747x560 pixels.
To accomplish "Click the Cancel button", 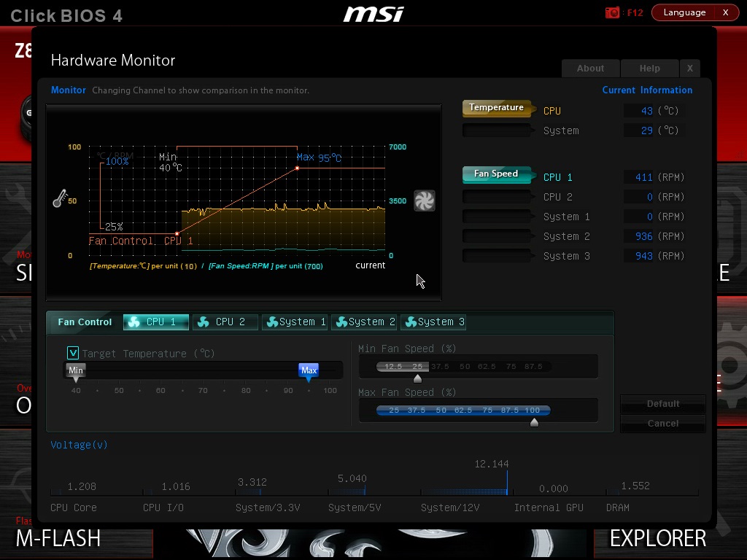I will pos(662,424).
